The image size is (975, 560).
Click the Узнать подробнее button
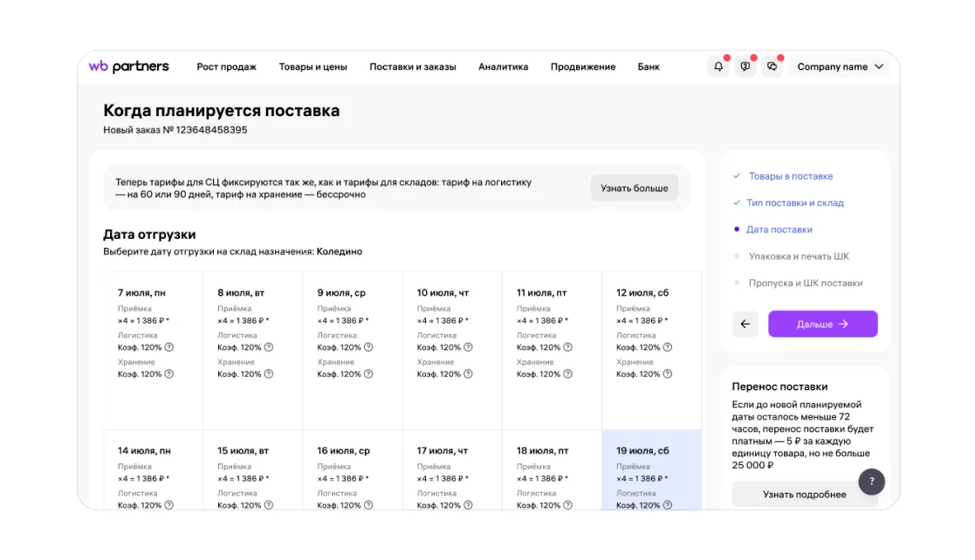pos(804,495)
